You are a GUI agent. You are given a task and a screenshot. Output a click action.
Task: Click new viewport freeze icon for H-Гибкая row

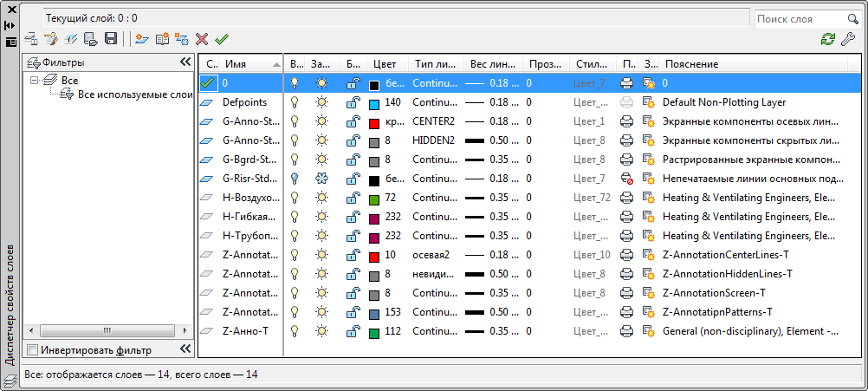point(648,217)
